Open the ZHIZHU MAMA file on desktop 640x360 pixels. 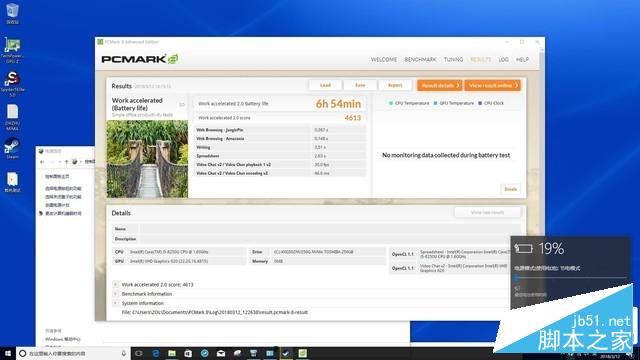12,117
